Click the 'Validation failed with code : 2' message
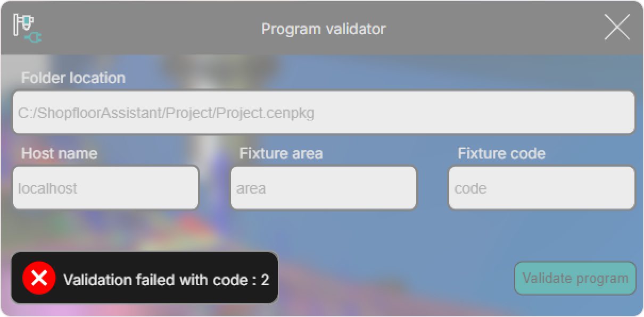 166,280
